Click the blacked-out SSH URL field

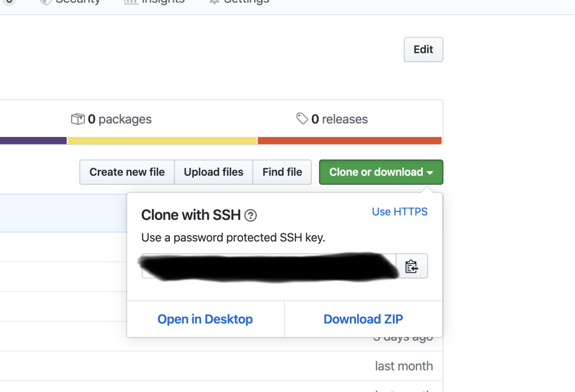coord(268,266)
